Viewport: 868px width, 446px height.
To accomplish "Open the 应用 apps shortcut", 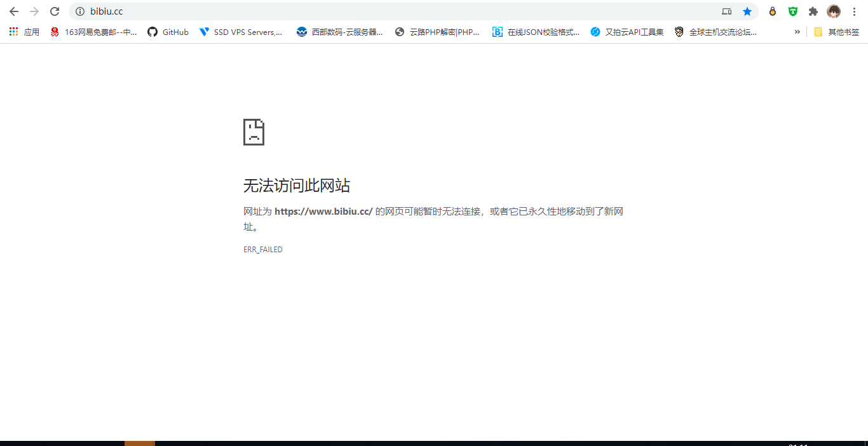I will pos(24,32).
